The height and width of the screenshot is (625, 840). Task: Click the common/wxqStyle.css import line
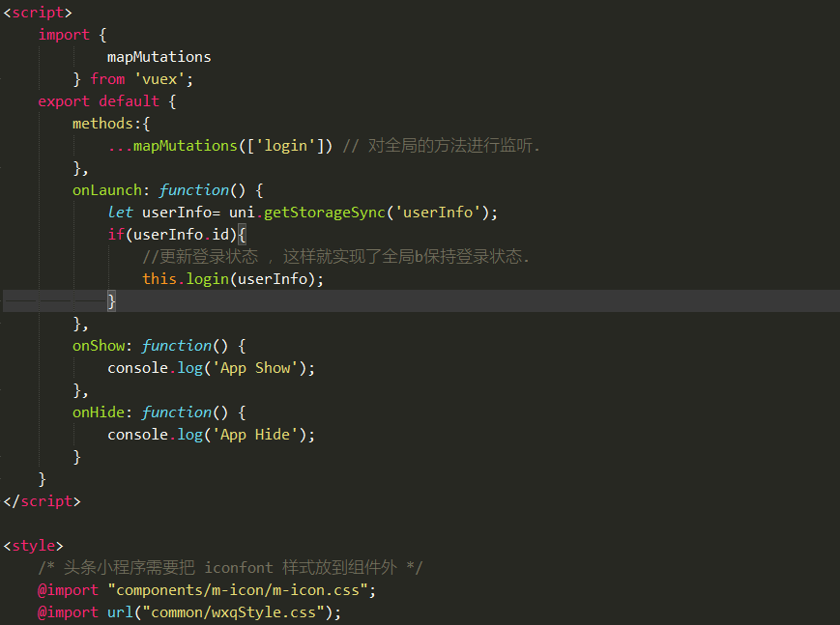pyautogui.click(x=189, y=612)
